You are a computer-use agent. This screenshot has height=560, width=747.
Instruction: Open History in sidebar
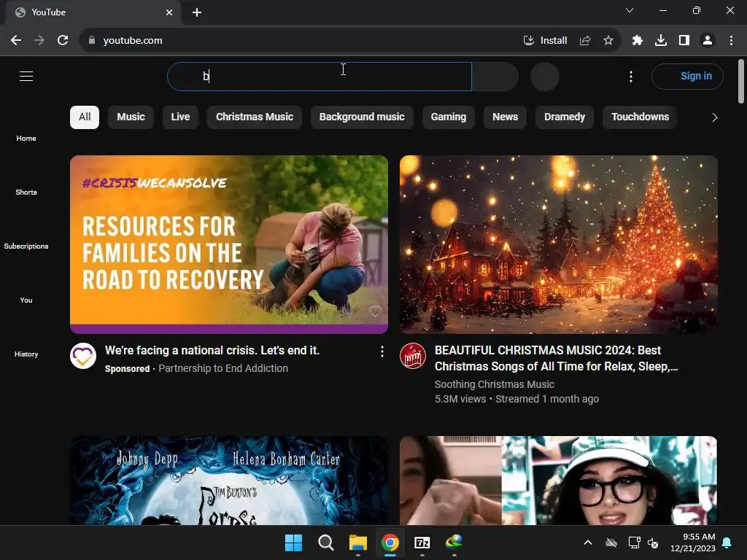pyautogui.click(x=26, y=354)
